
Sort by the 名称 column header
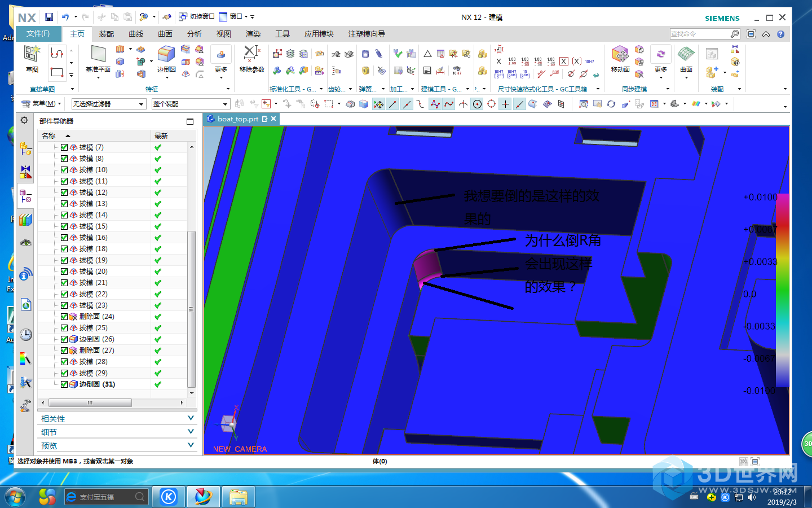[94, 135]
